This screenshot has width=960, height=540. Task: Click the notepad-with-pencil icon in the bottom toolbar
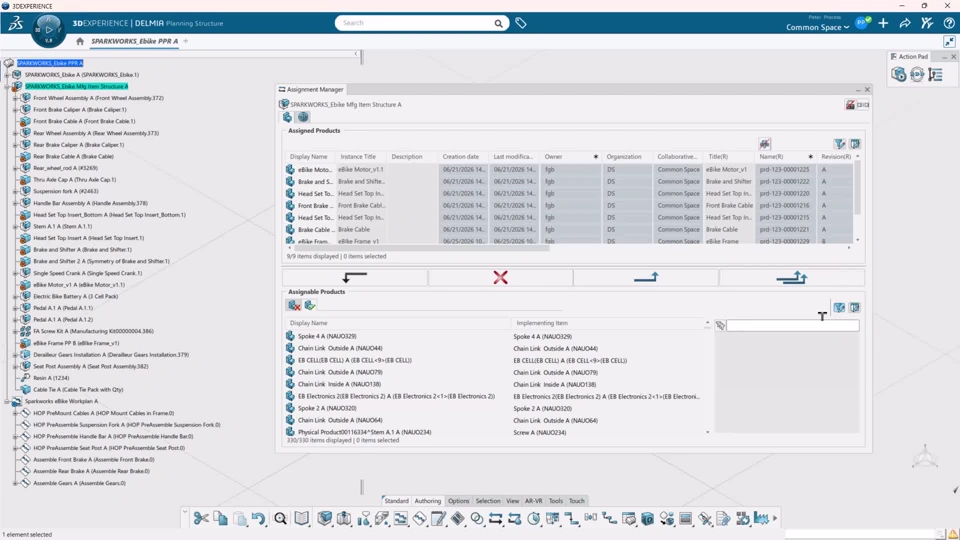pos(438,519)
